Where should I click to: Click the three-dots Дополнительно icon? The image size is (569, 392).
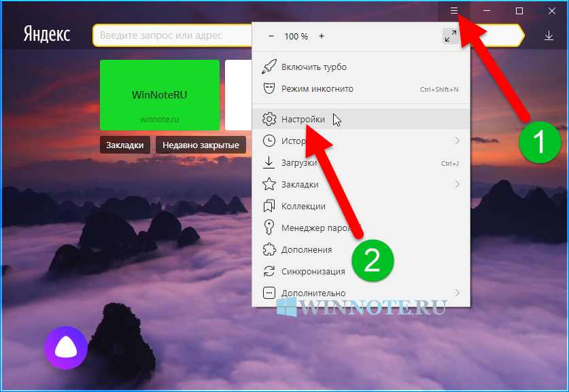(x=269, y=293)
